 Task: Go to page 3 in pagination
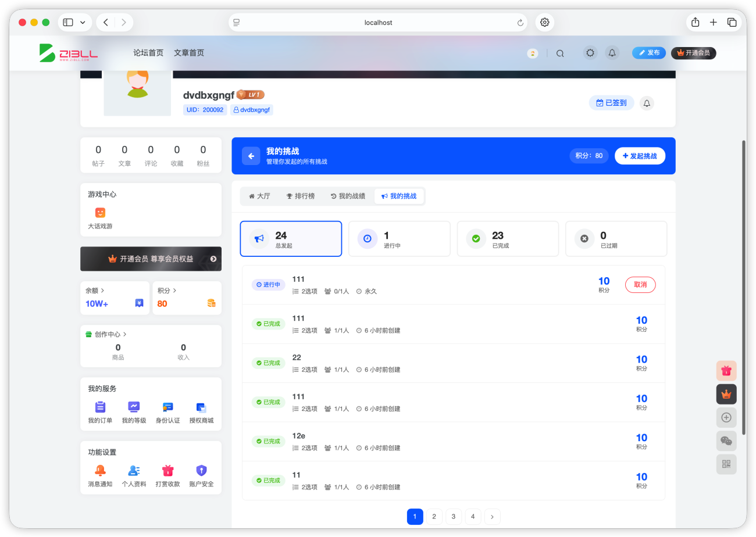[454, 516]
